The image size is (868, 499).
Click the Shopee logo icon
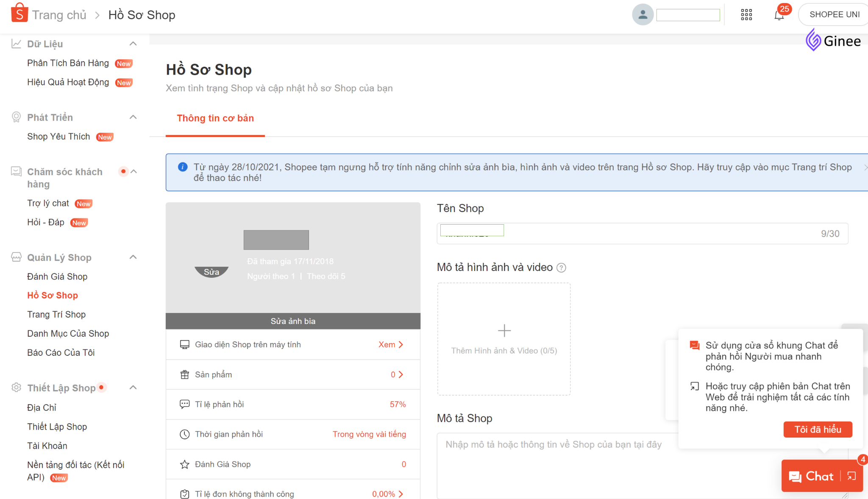click(x=19, y=13)
